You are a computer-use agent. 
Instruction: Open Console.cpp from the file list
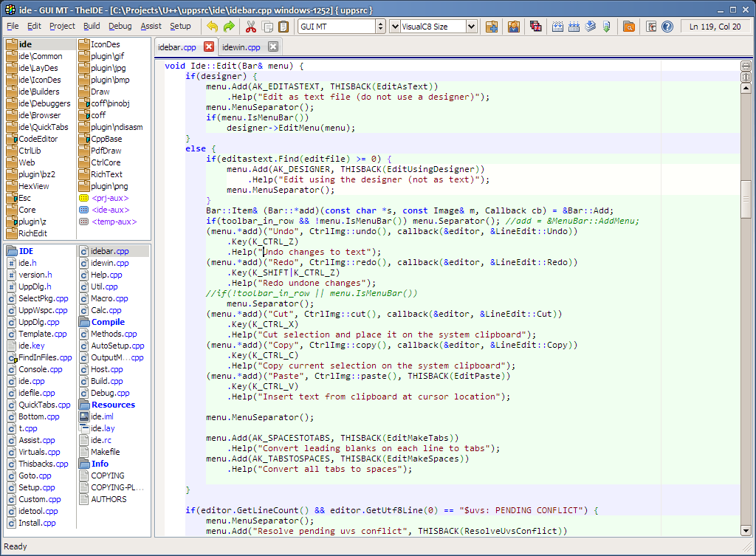[x=40, y=369]
